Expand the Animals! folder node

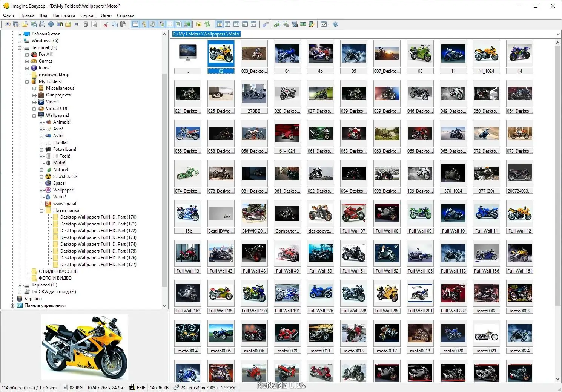click(x=41, y=122)
